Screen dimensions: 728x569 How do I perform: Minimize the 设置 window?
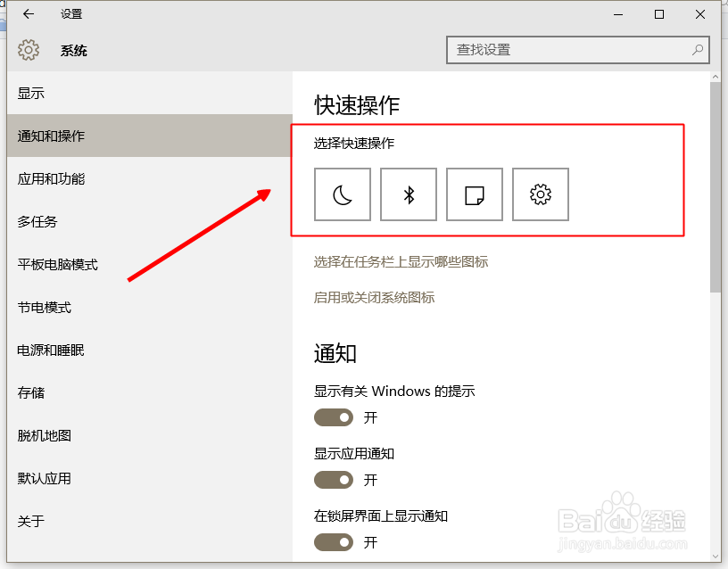(618, 14)
